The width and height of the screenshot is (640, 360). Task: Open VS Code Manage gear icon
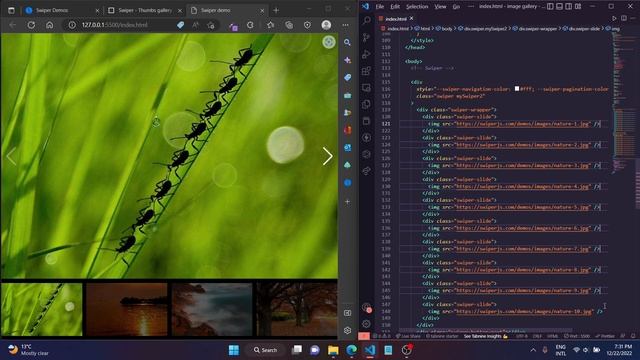[x=367, y=324]
